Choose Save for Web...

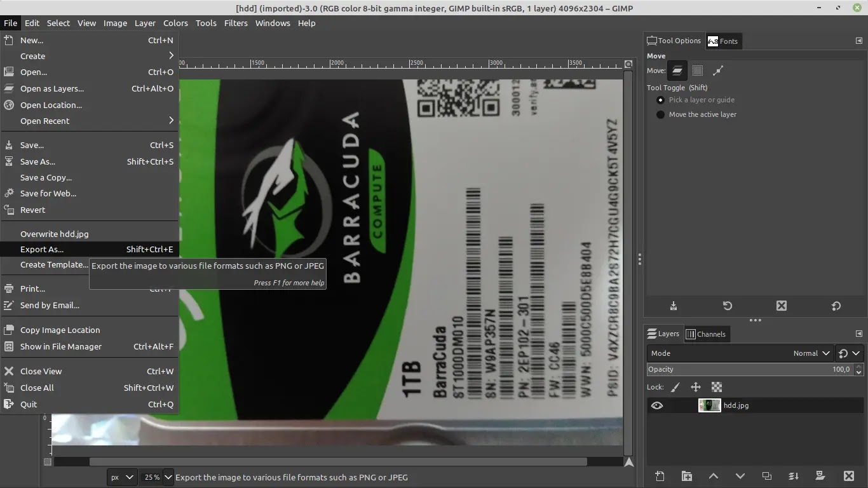[x=90, y=193]
